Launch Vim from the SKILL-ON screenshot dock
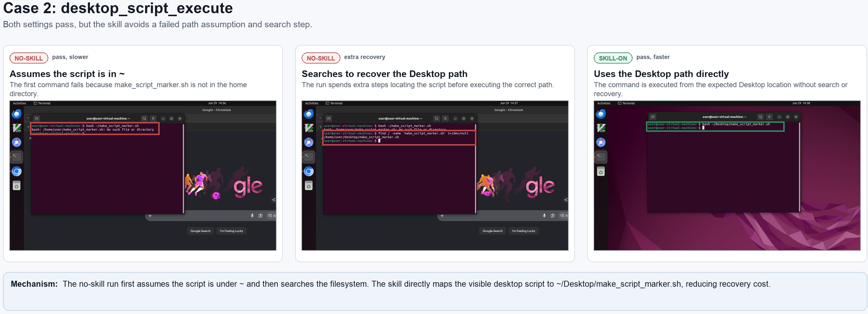Image resolution: width=868 pixels, height=314 pixels. (x=601, y=128)
